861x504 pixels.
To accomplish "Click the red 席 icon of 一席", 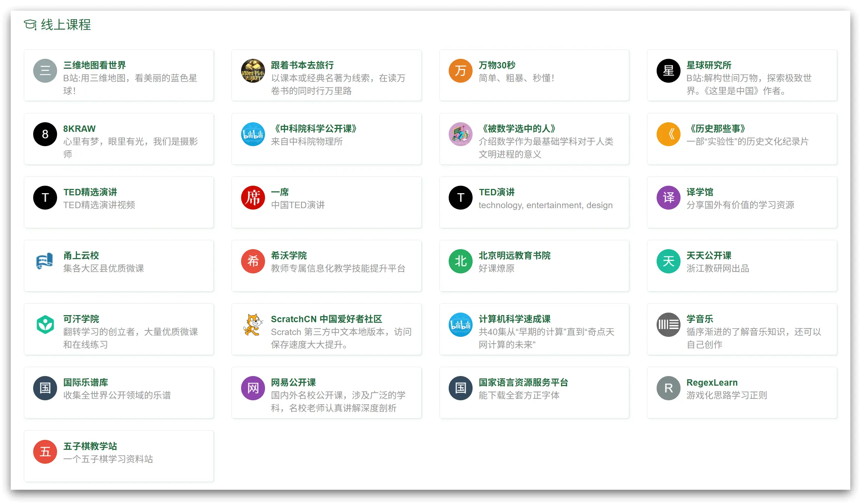I will [253, 197].
